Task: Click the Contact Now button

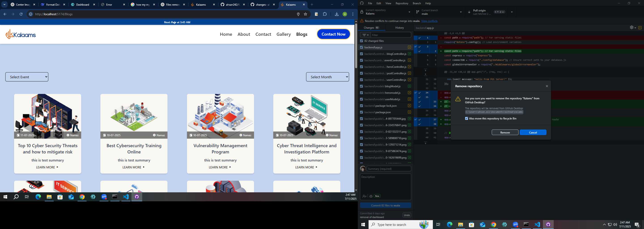Action: pos(333,34)
